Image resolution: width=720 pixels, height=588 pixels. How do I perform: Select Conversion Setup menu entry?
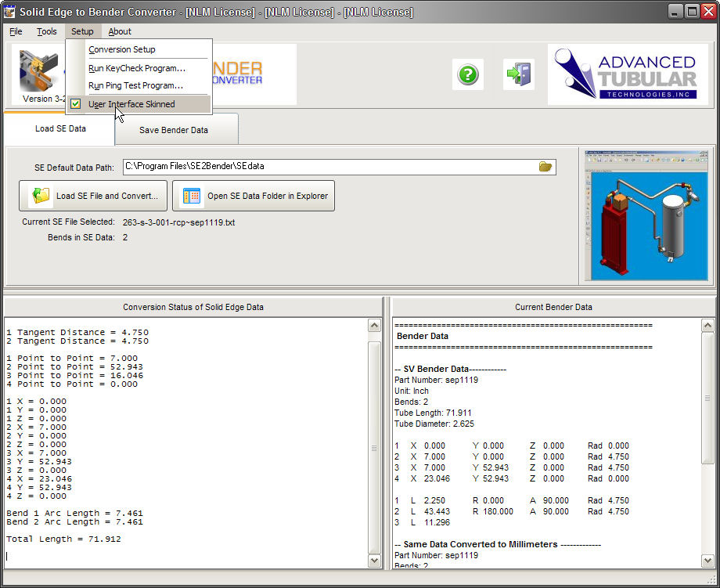click(x=122, y=49)
